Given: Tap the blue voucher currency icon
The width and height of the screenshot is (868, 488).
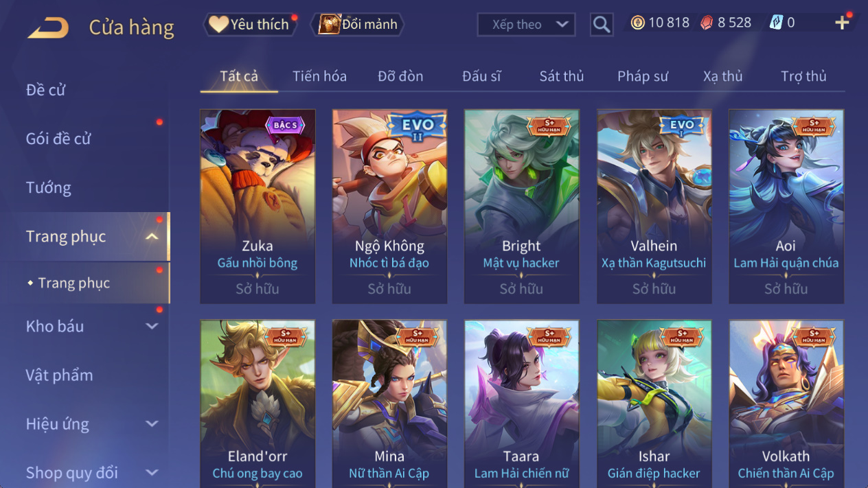Looking at the screenshot, I should [x=776, y=23].
